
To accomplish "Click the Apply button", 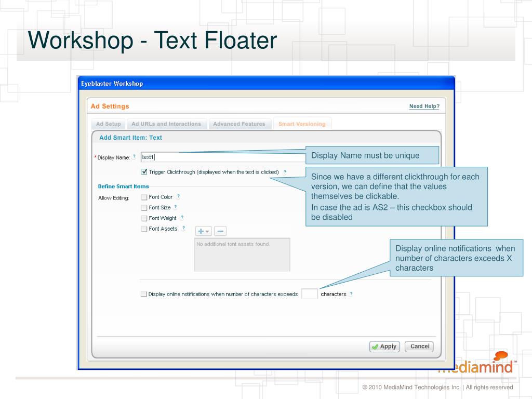I will point(384,347).
